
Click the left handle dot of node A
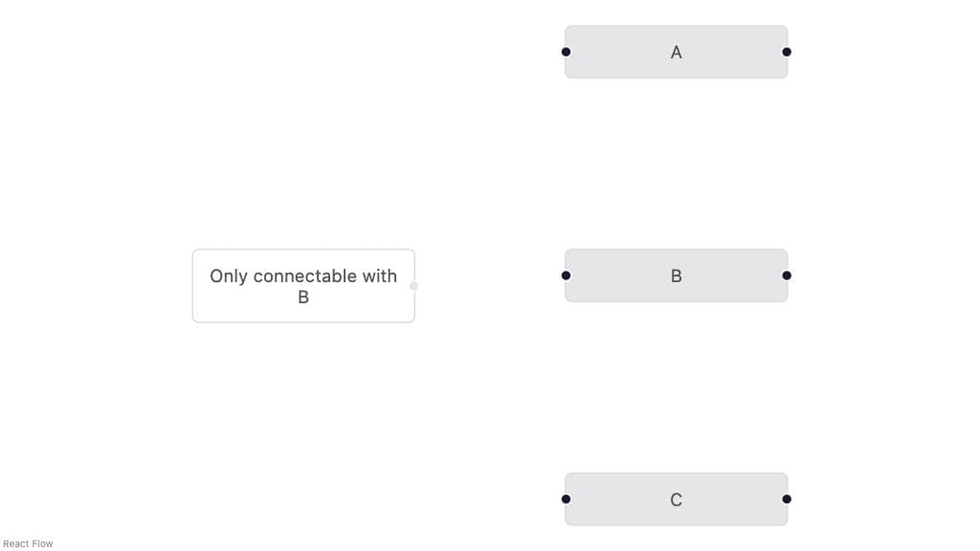point(566,52)
